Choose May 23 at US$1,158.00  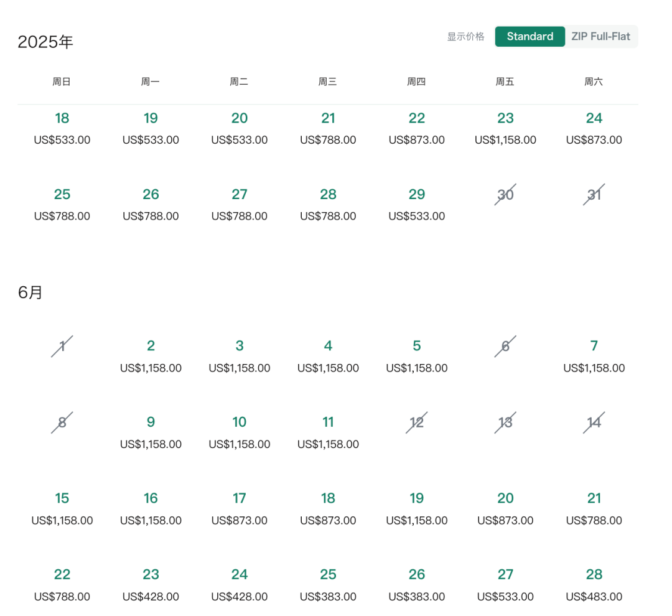506,128
